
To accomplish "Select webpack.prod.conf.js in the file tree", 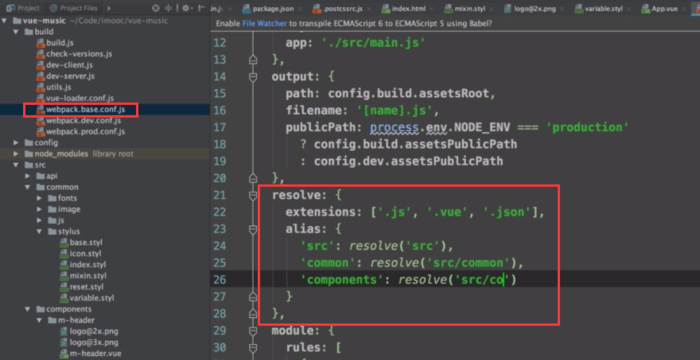I will pos(86,132).
